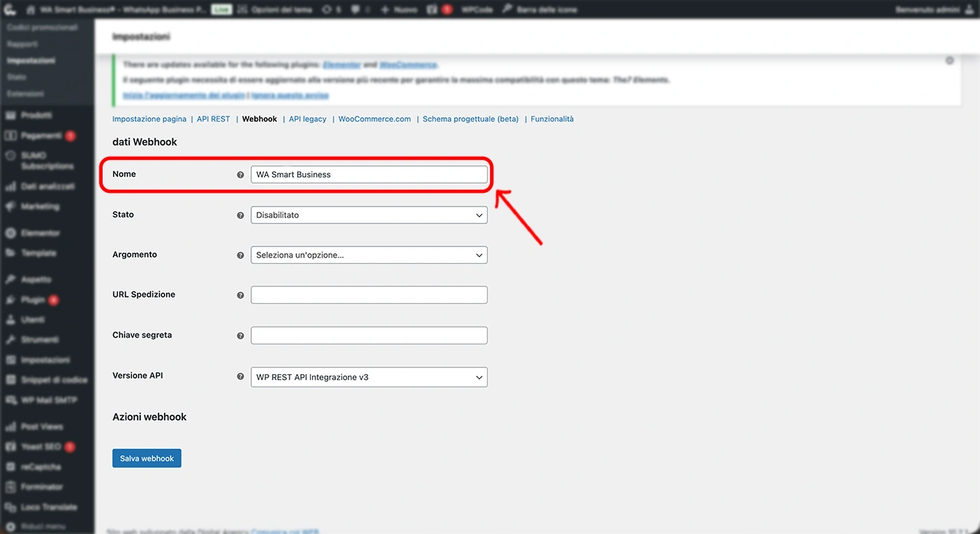The height and width of the screenshot is (534, 980).
Task: Click the Chiave segreta input box
Action: pos(368,336)
